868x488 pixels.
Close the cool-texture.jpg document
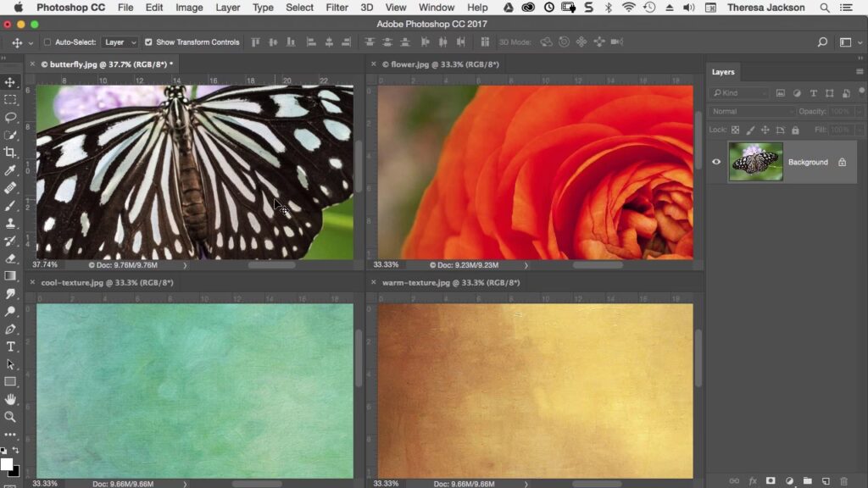click(x=32, y=283)
